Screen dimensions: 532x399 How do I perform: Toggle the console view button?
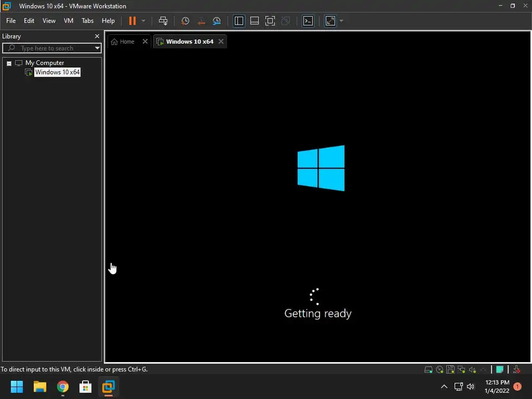pyautogui.click(x=308, y=21)
